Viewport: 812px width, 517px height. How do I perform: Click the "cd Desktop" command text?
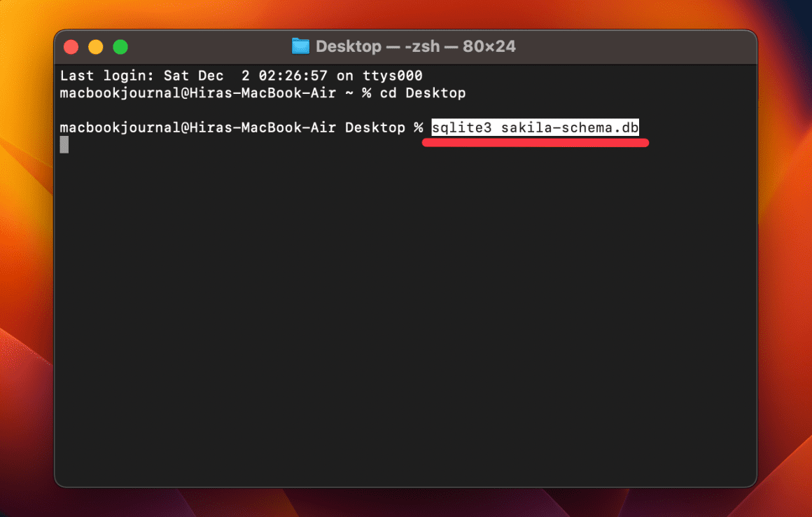pyautogui.click(x=423, y=92)
